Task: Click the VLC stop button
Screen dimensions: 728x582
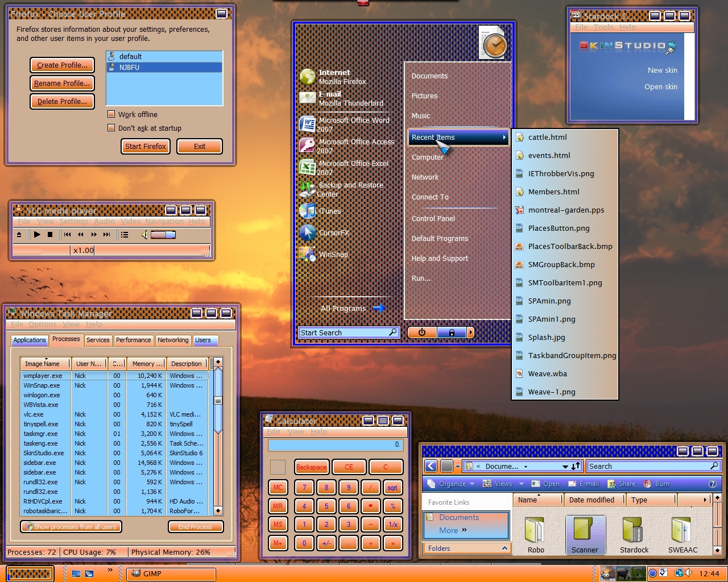Action: point(50,234)
